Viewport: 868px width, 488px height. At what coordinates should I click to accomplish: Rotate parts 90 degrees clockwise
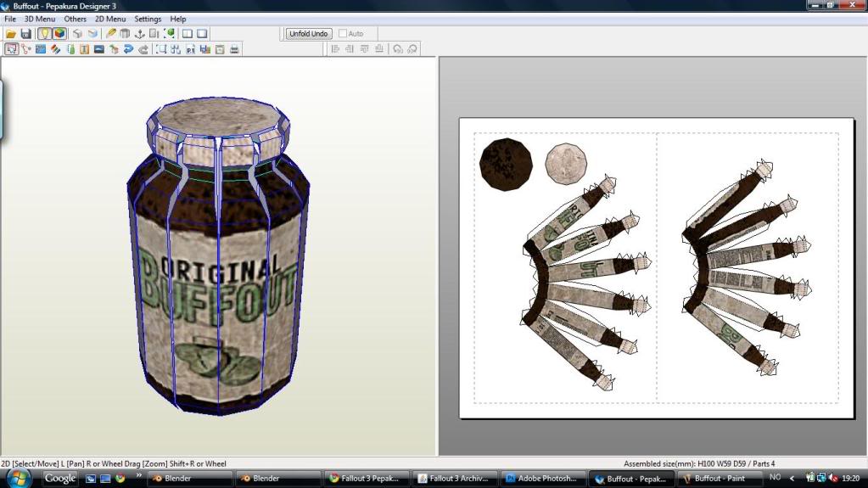click(412, 49)
